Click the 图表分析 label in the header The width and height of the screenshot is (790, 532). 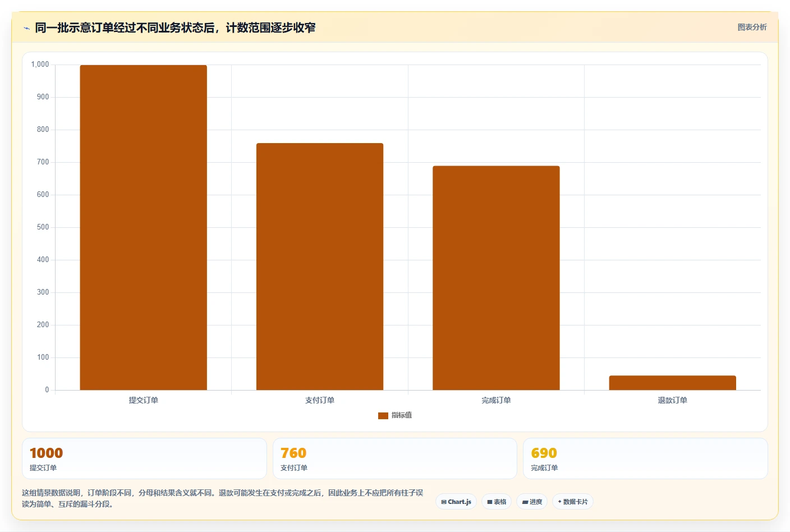click(752, 27)
